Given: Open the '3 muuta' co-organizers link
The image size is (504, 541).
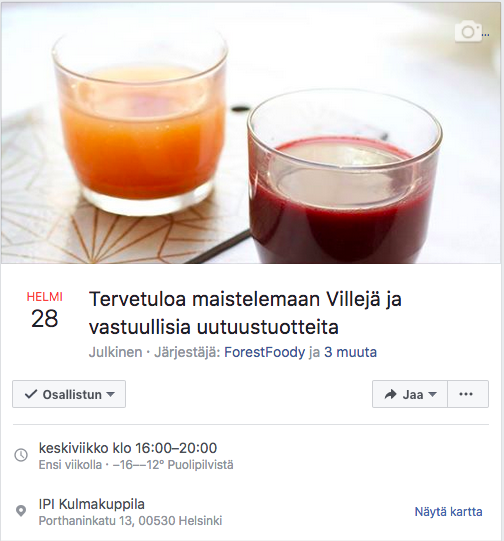Looking at the screenshot, I should click(x=350, y=352).
